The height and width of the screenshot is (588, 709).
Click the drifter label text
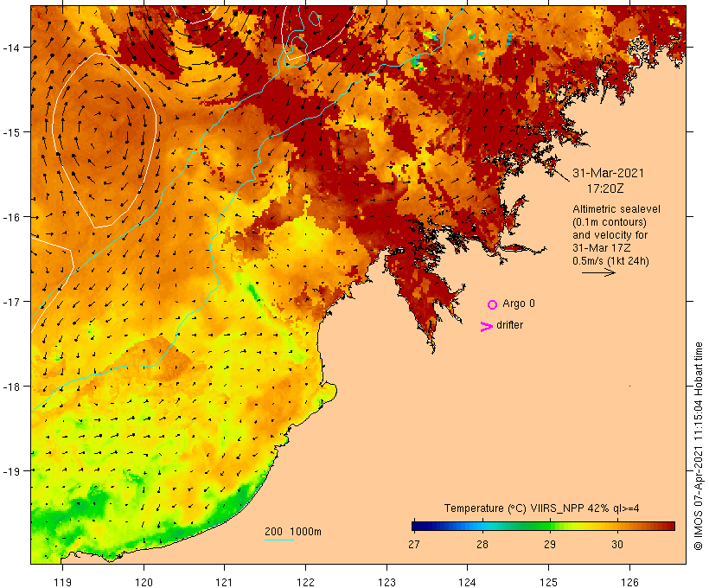[x=509, y=325]
